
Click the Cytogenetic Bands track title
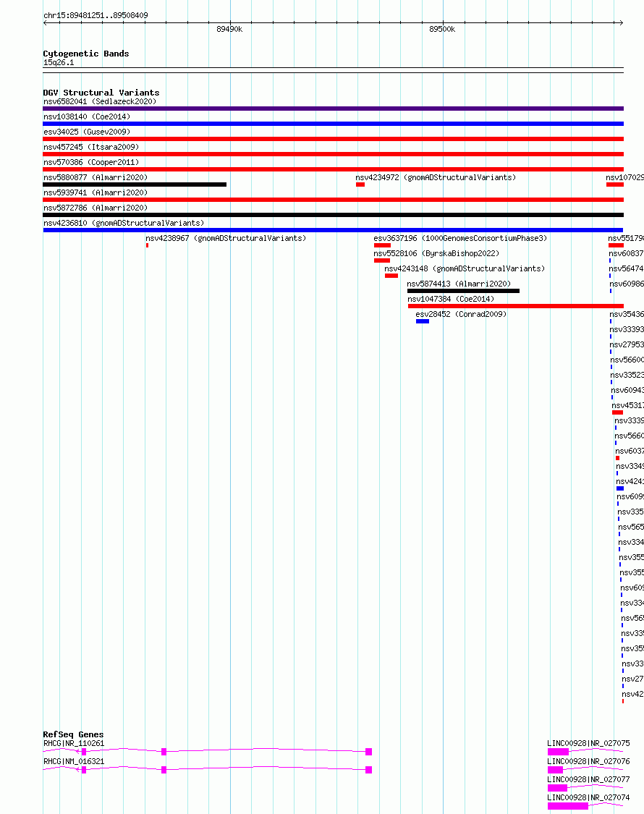[85, 54]
